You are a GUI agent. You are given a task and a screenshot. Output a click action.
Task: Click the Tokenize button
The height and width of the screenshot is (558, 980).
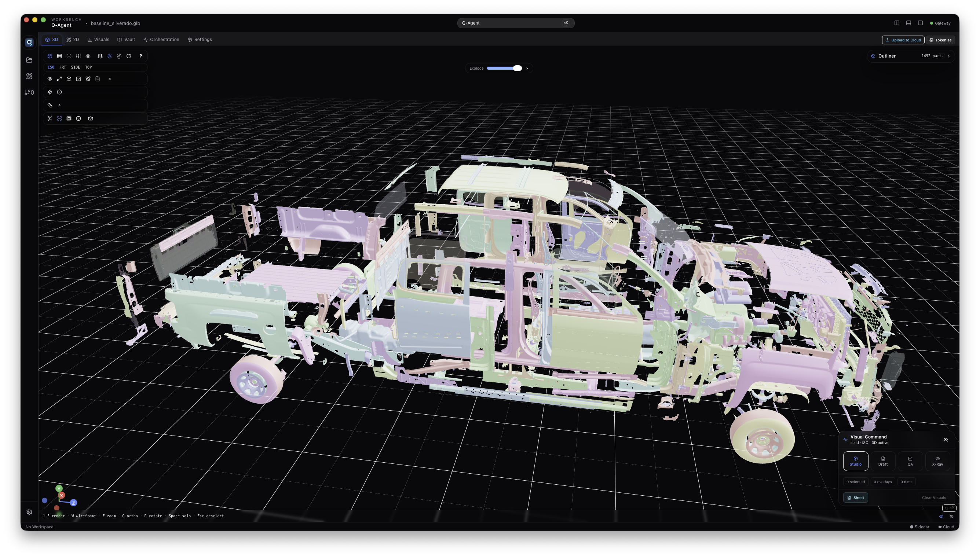pos(940,40)
